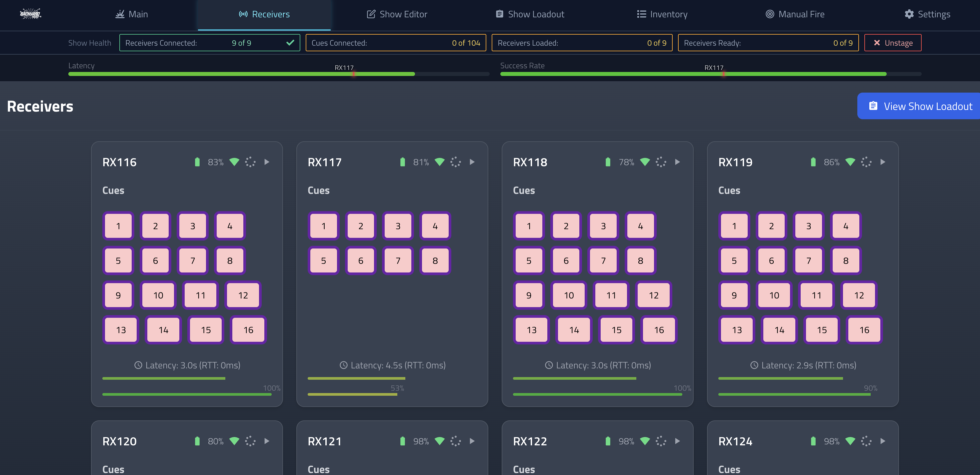The image size is (980, 475).
Task: Click the RX124 spinner status icon
Action: 866,441
